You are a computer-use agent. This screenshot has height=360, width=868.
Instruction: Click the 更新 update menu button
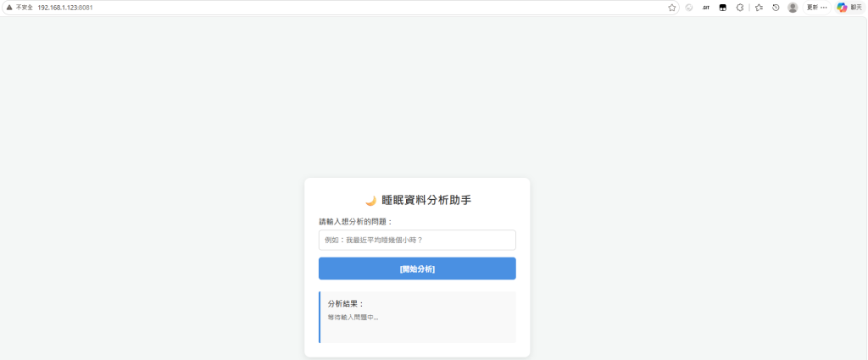(x=817, y=8)
